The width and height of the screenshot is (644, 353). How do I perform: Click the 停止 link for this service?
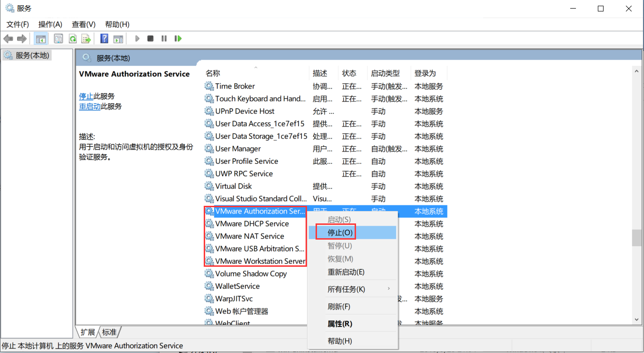[86, 96]
